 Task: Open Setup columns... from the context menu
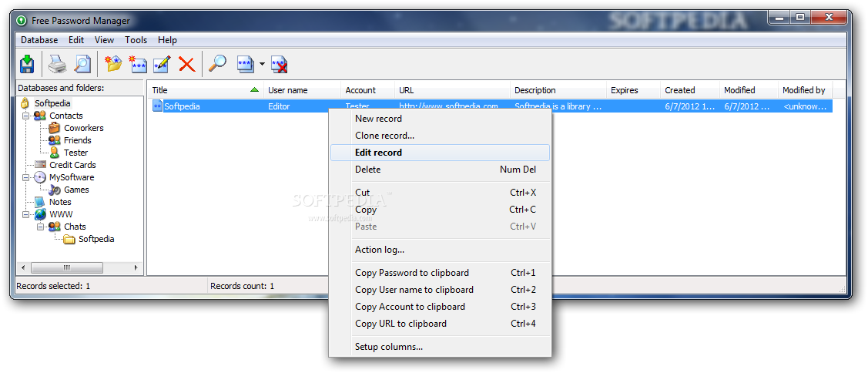coord(440,347)
